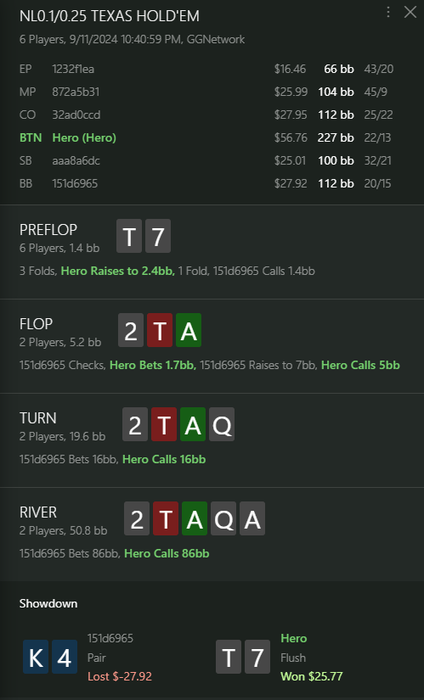Click the preflop T hole card
The width and height of the screenshot is (424, 700).
[x=129, y=236]
